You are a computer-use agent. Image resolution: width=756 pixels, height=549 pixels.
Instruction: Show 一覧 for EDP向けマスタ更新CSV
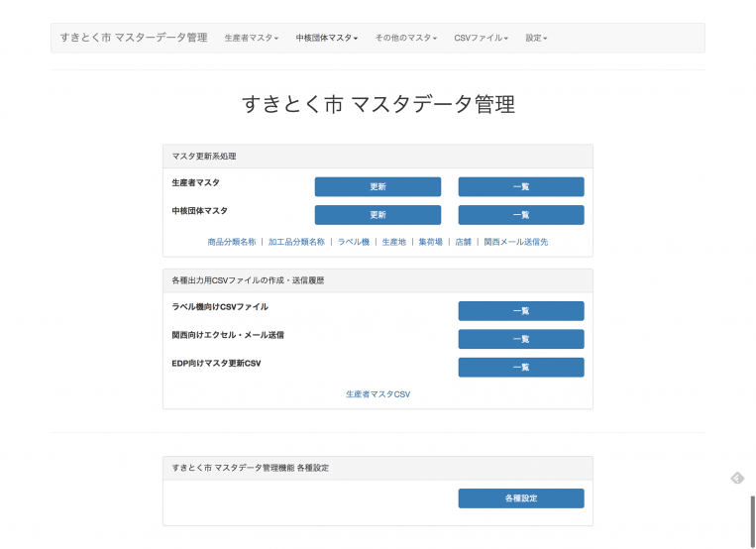(521, 367)
